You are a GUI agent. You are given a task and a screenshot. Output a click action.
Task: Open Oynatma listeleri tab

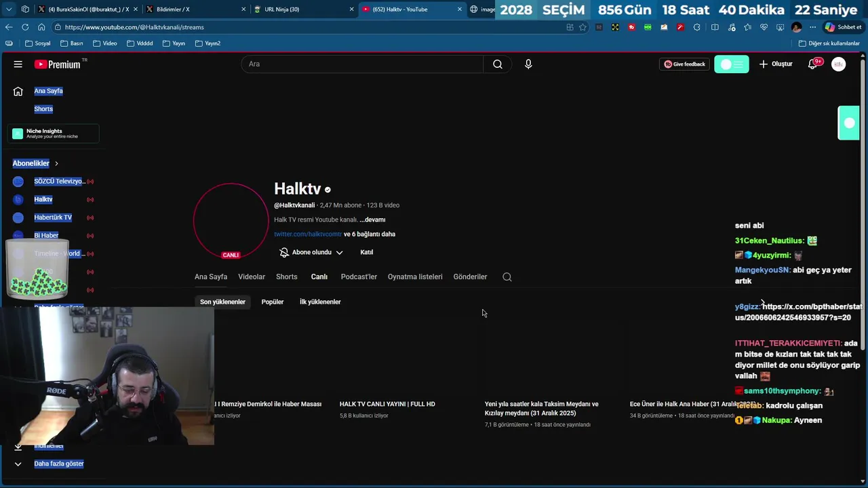(x=415, y=277)
